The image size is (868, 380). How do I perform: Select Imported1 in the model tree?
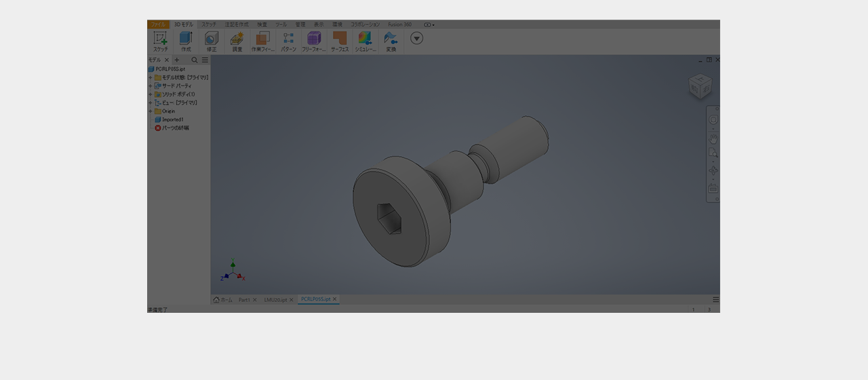tap(172, 119)
